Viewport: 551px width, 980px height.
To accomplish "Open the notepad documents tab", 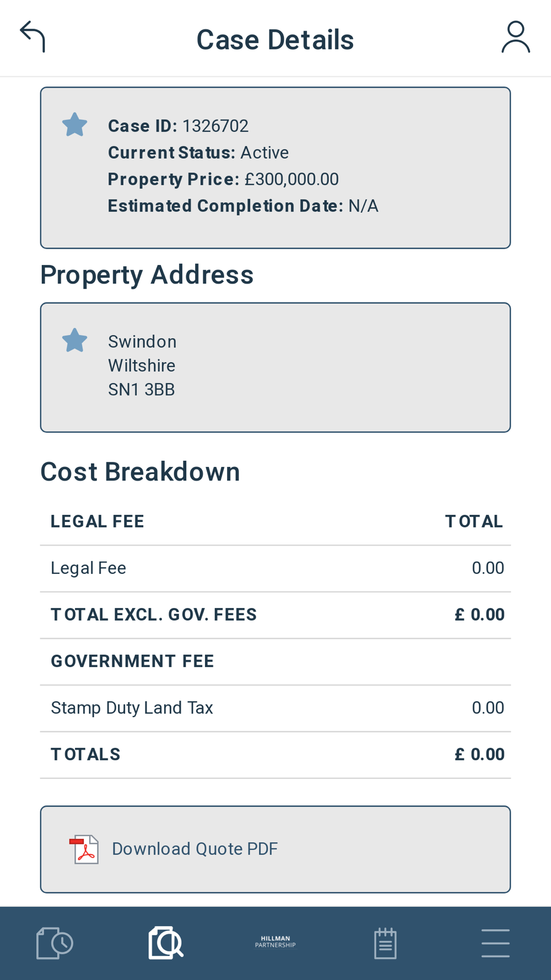I will [385, 943].
